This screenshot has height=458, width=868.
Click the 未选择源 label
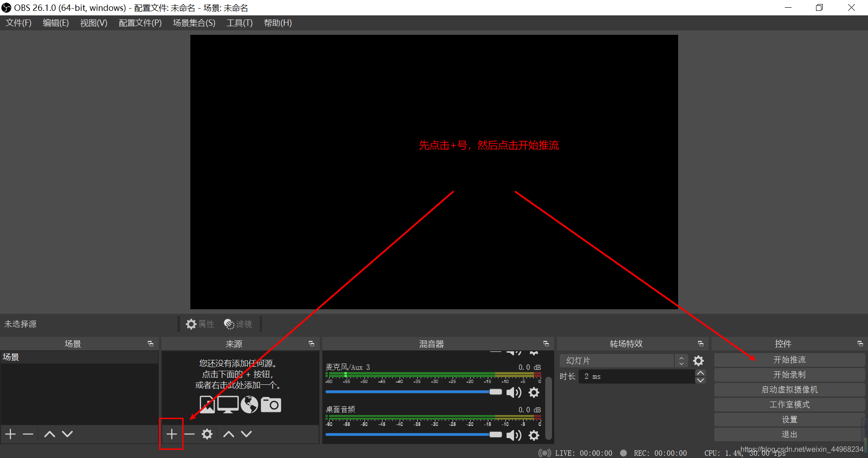pos(20,324)
